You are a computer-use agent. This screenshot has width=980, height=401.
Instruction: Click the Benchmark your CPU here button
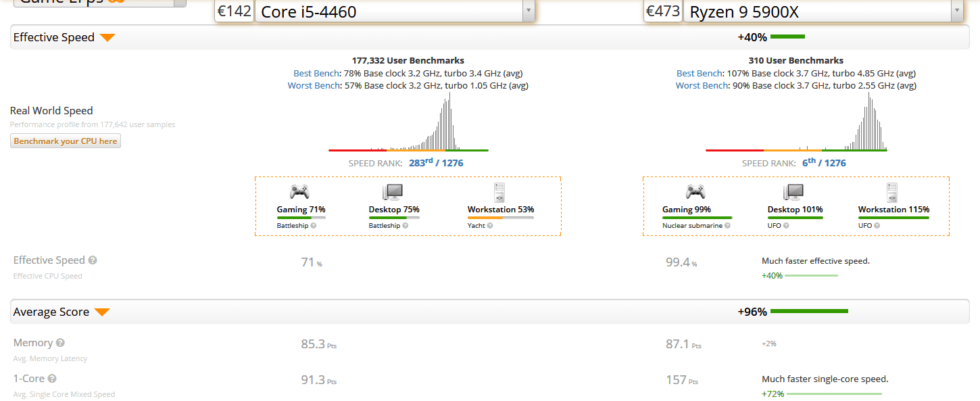click(66, 141)
